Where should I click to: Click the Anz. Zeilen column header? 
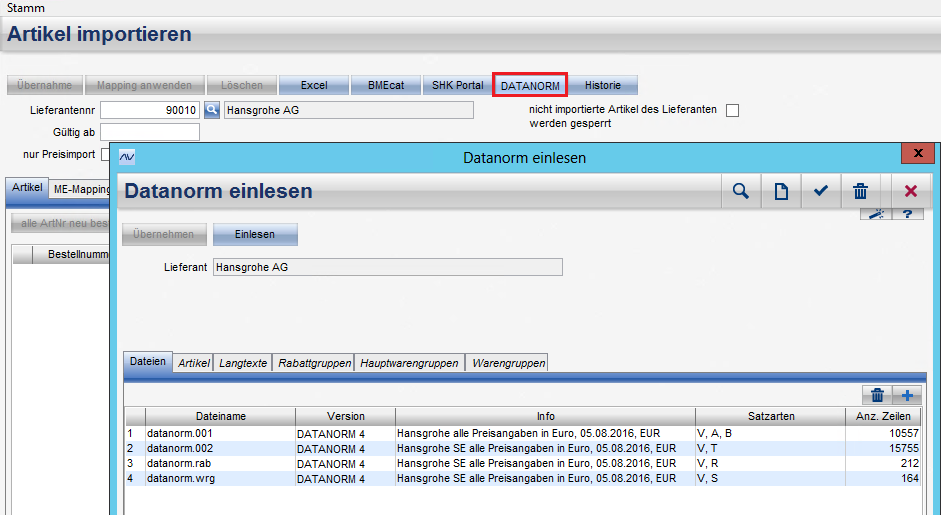click(x=883, y=416)
